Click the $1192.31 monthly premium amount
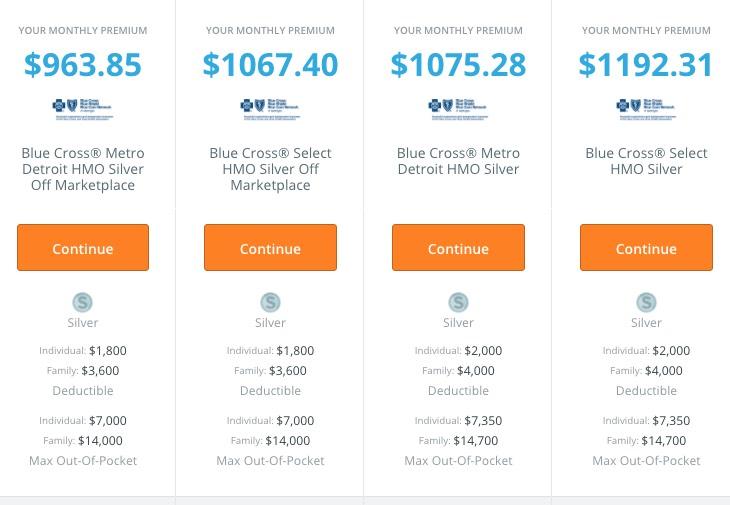Image resolution: width=730 pixels, height=505 pixels. pos(646,65)
